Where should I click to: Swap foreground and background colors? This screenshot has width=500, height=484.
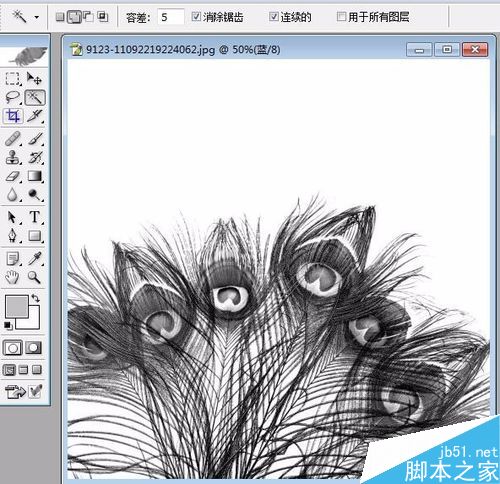(36, 298)
